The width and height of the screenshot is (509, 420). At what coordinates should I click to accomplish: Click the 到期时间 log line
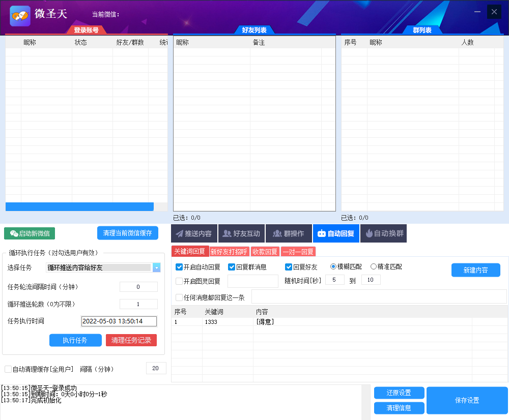54,394
